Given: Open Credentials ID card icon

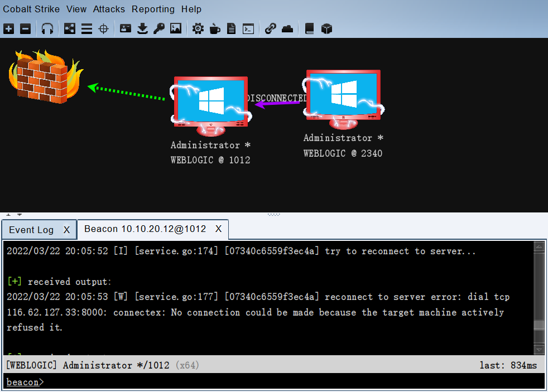Looking at the screenshot, I should tap(126, 28).
